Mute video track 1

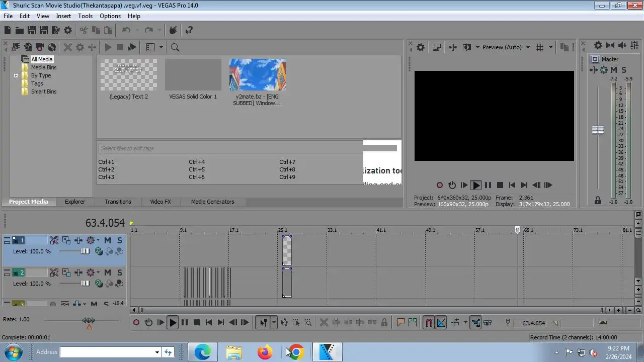(x=108, y=241)
